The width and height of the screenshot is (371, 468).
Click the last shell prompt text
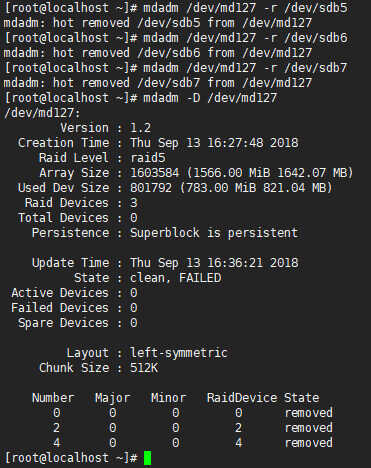[x=71, y=458]
